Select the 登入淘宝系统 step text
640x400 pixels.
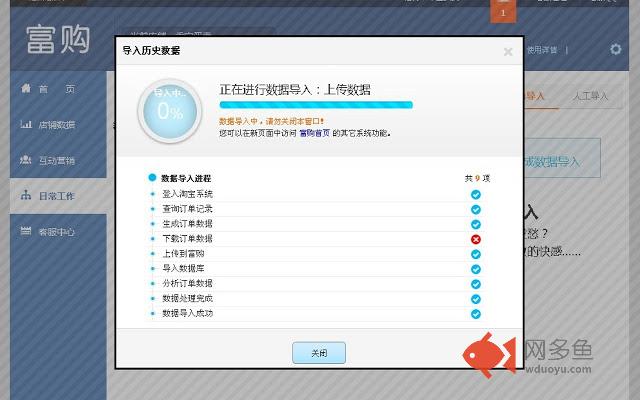click(187, 194)
